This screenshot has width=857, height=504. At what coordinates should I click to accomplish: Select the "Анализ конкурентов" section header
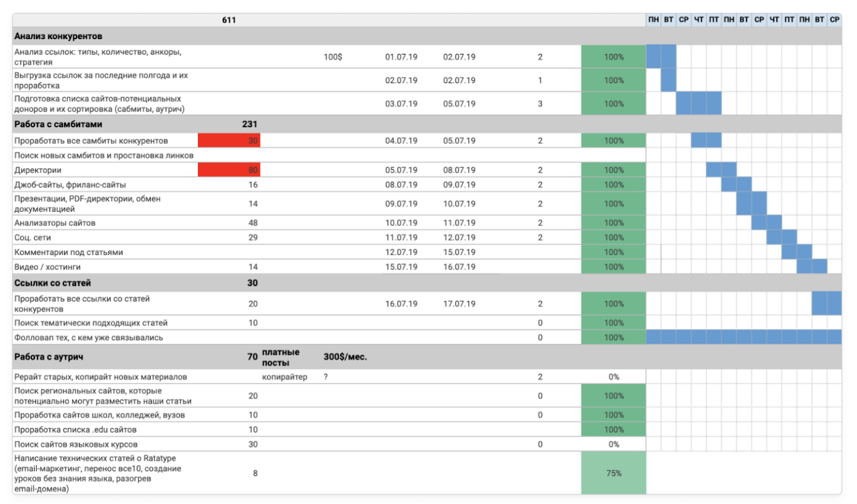tap(58, 36)
